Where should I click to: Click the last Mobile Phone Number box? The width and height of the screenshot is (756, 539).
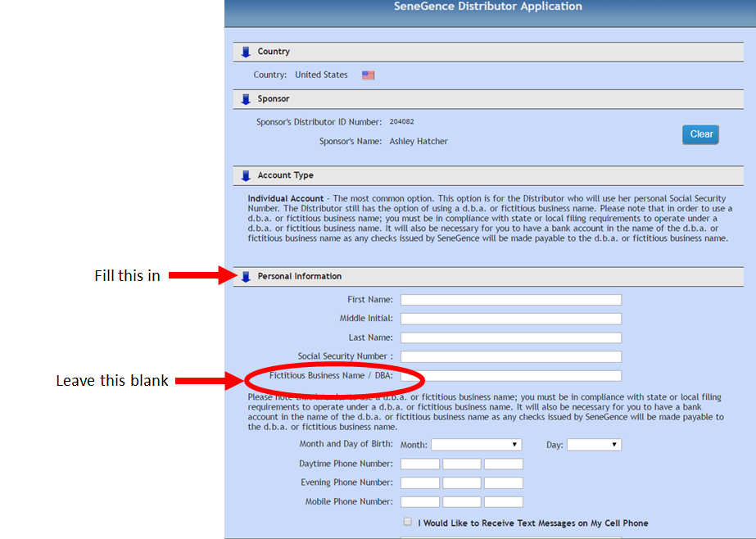[x=504, y=502]
